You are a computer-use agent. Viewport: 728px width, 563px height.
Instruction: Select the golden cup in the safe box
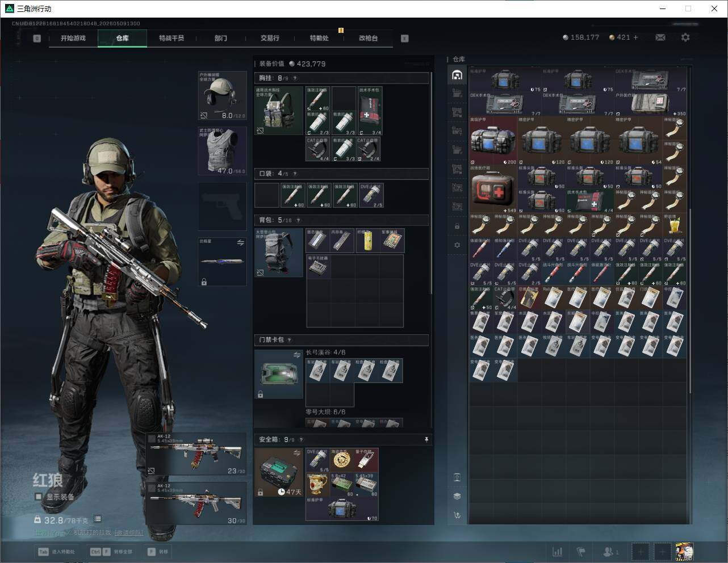tap(318, 484)
